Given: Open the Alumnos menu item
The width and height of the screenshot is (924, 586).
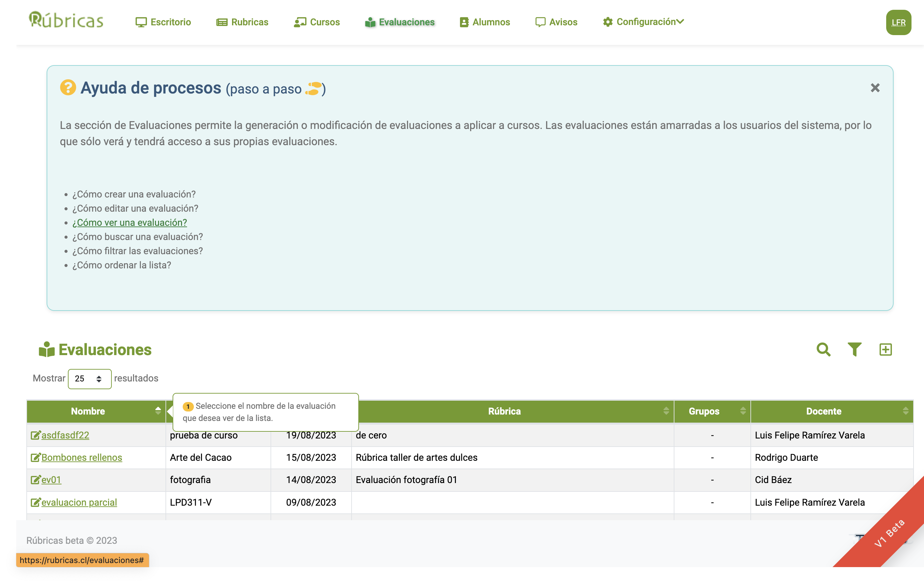Looking at the screenshot, I should (485, 22).
